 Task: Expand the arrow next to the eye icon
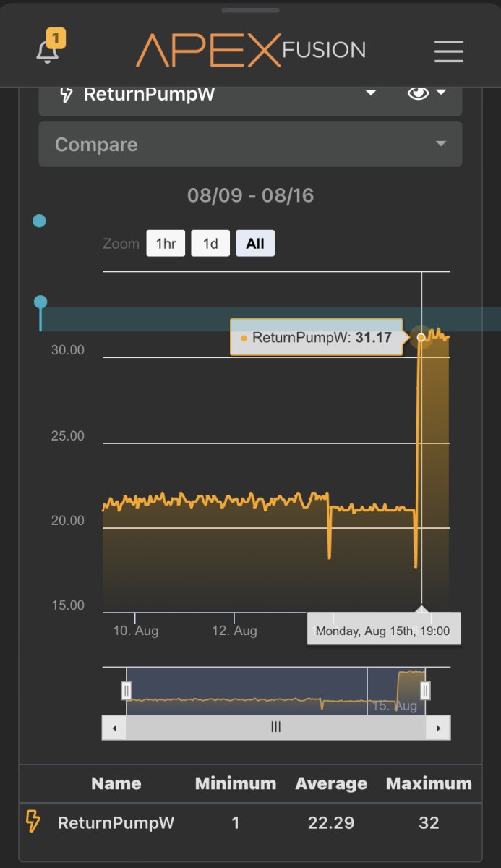(x=440, y=93)
